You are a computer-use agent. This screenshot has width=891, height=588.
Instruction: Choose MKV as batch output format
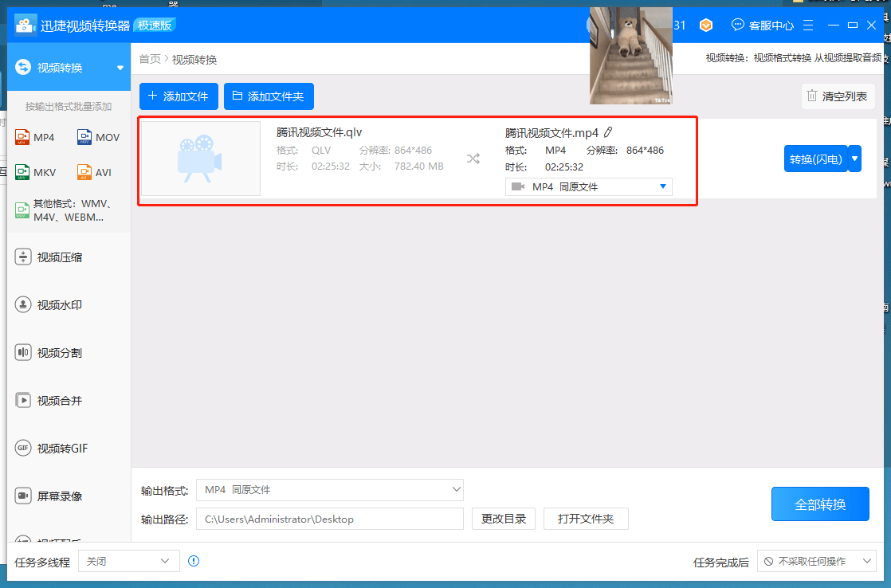point(35,171)
